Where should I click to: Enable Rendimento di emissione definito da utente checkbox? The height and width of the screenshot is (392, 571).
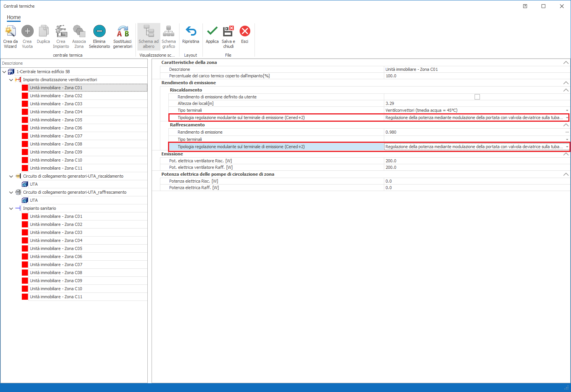point(477,97)
